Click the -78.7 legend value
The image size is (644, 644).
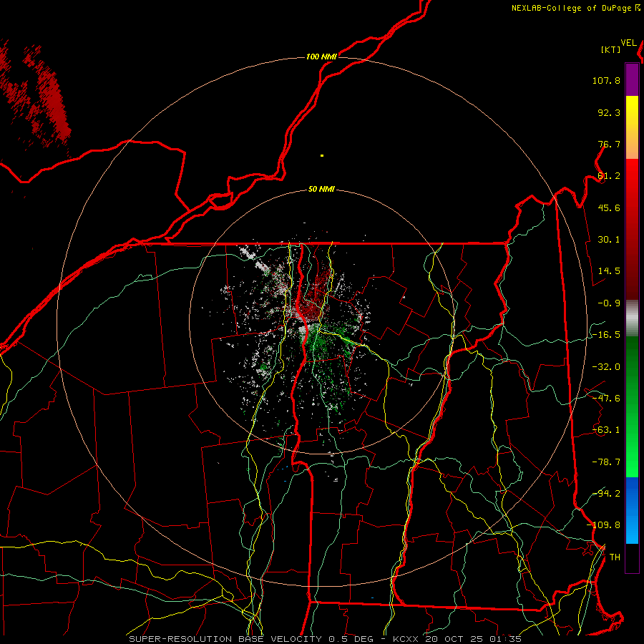[606, 462]
